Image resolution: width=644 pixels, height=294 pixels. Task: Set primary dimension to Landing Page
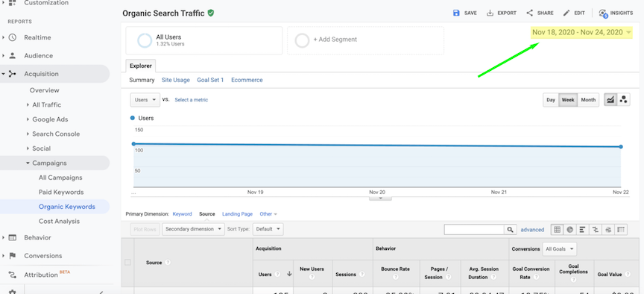point(237,214)
